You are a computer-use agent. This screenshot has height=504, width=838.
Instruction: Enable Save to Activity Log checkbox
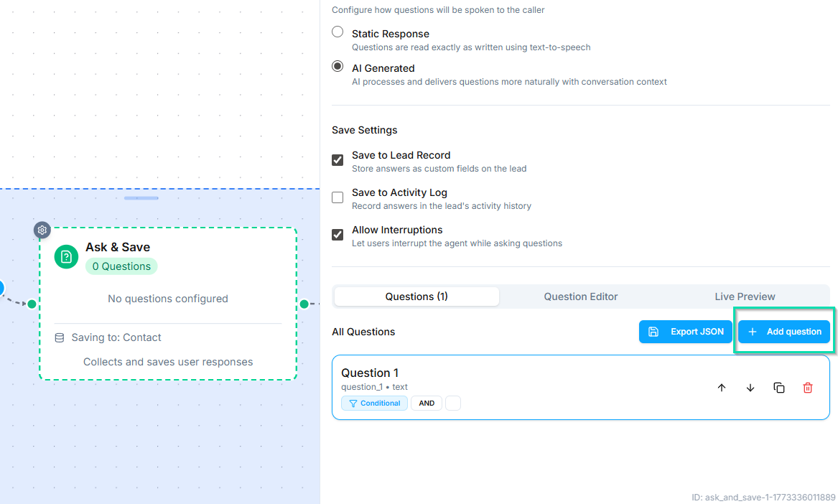337,197
